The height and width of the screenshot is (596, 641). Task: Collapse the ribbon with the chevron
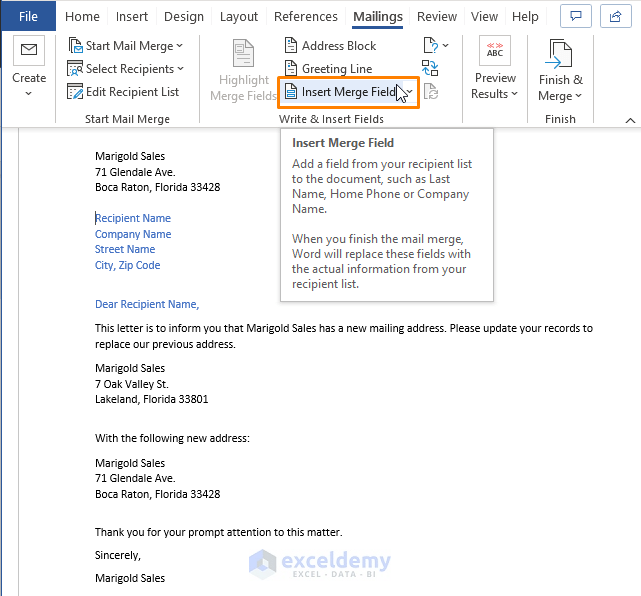pyautogui.click(x=630, y=120)
